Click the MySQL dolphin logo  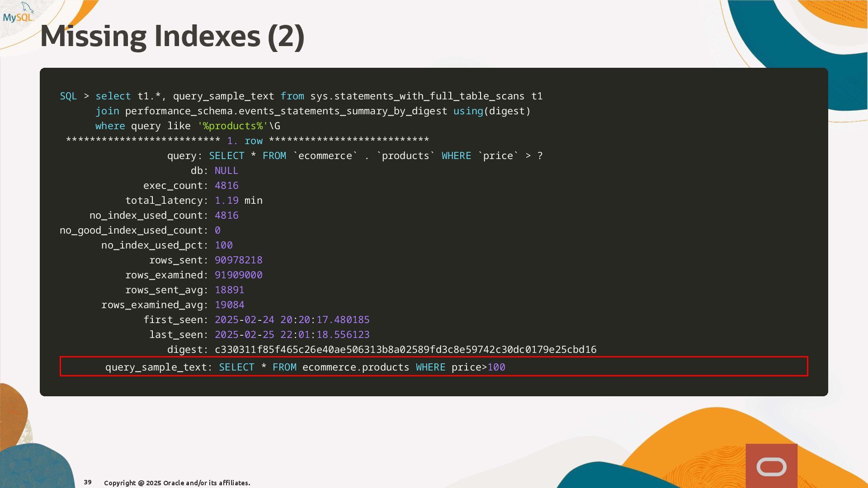tap(18, 13)
